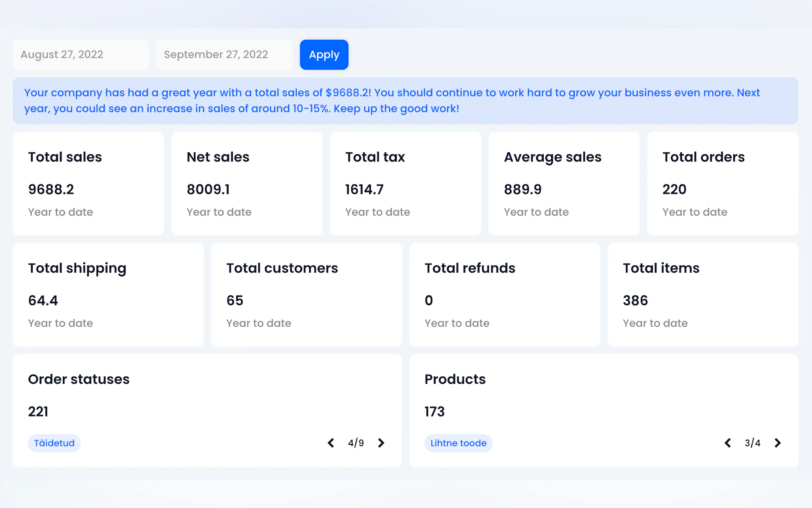Image resolution: width=812 pixels, height=508 pixels.
Task: Select the Total orders card
Action: pos(722,183)
